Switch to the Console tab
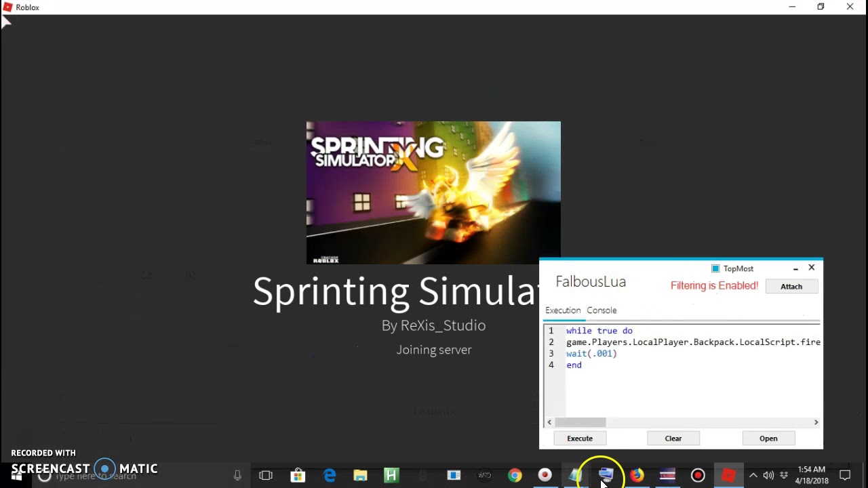This screenshot has width=868, height=488. coord(601,310)
